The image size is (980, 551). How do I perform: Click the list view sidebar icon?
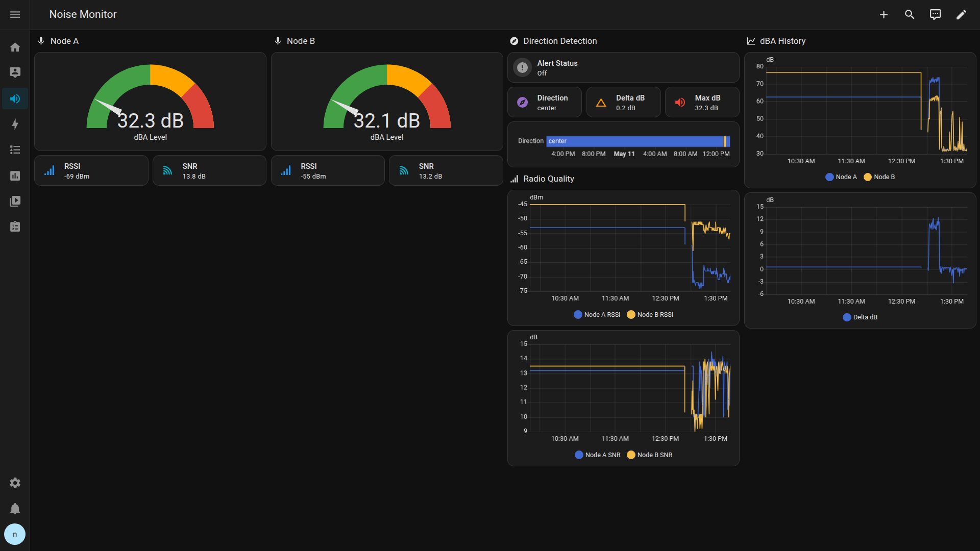[15, 150]
